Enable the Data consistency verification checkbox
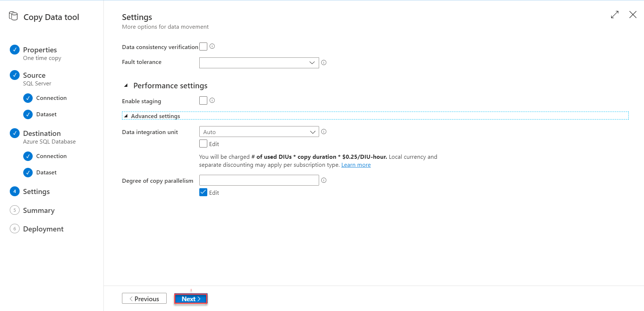The height and width of the screenshot is (311, 644). (203, 47)
